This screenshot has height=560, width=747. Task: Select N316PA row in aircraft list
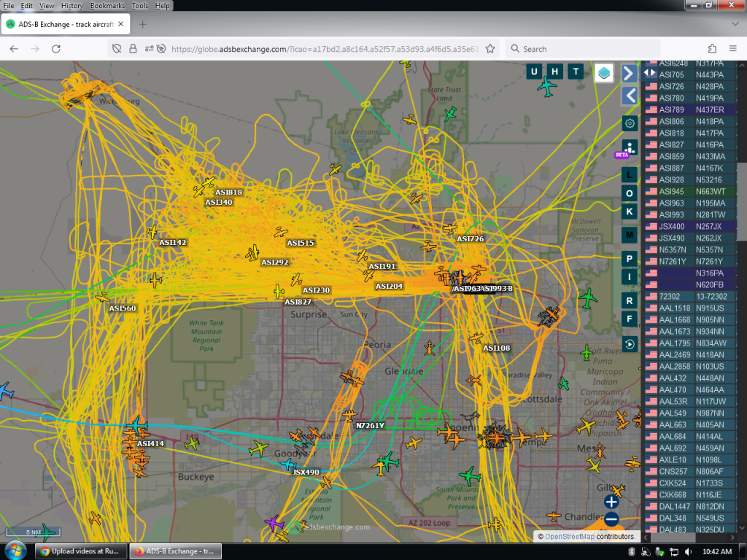(x=689, y=273)
